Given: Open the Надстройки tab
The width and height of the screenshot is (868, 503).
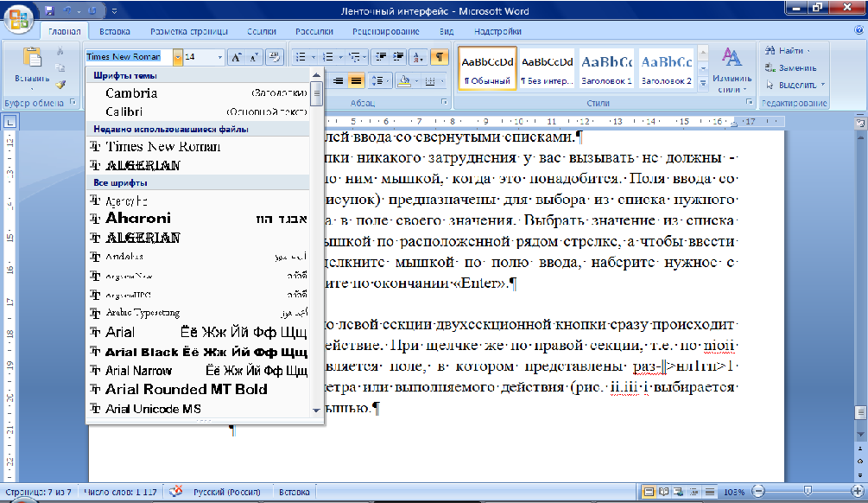Looking at the screenshot, I should (x=497, y=32).
